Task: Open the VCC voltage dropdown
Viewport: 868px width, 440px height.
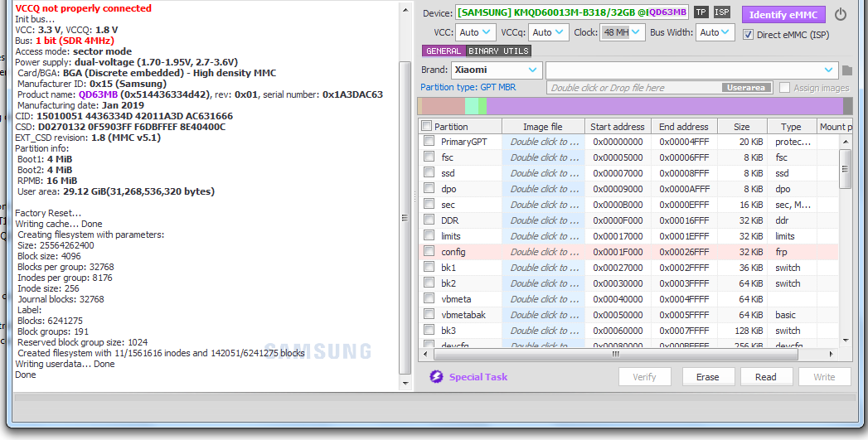Action: (476, 32)
